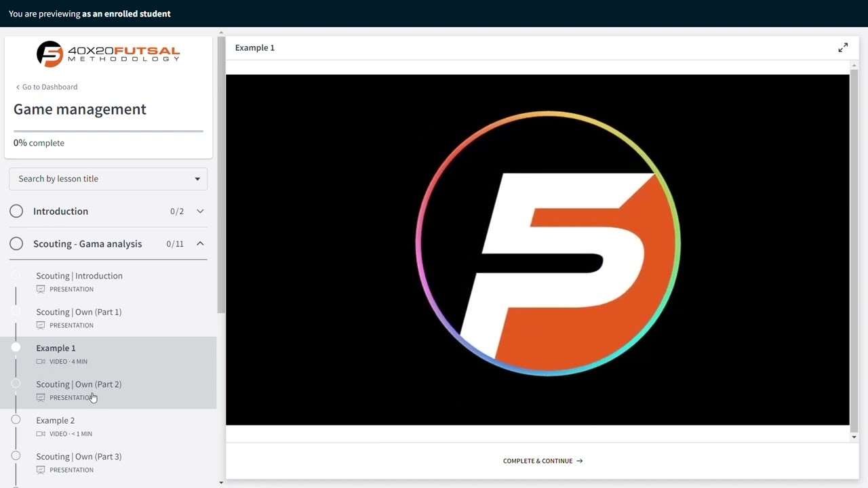Click presentation icon under Scouting | Own (Part 1)

point(41,325)
